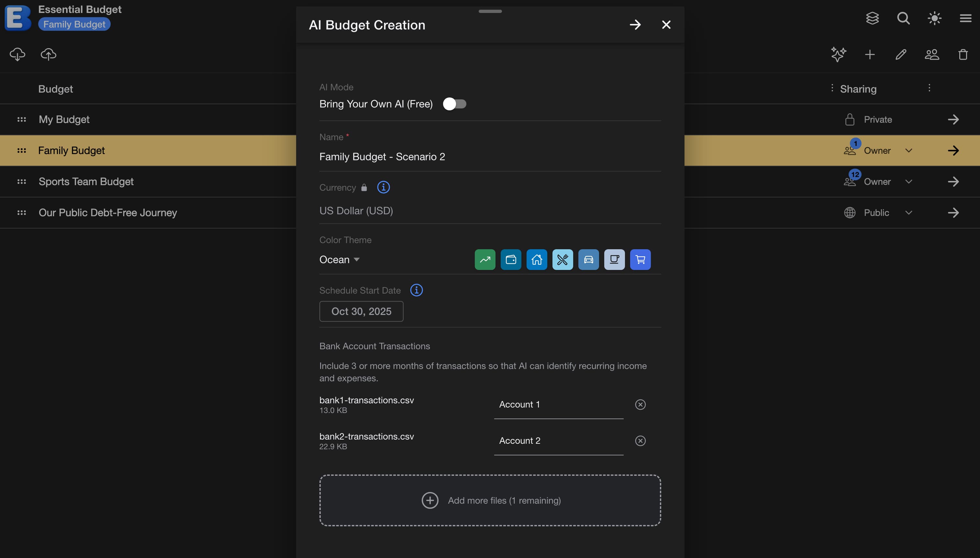
Task: Open the hamburger menu in the top right corner
Action: tap(965, 18)
